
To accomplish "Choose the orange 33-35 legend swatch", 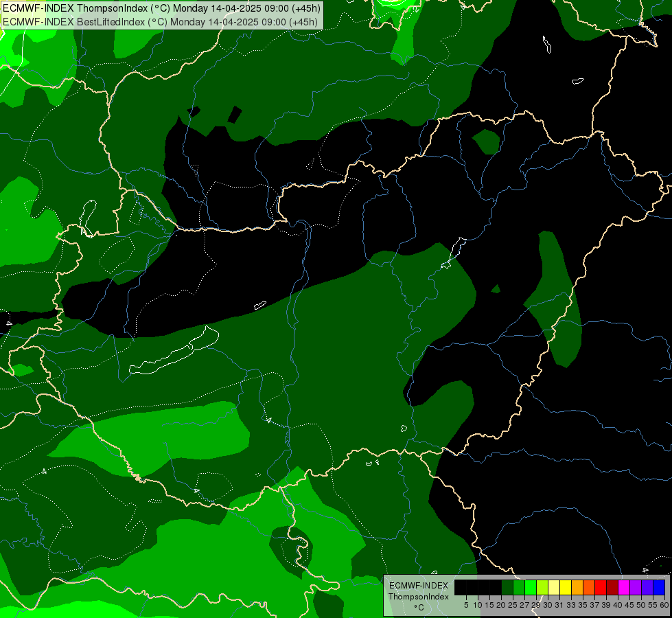I will click(x=577, y=587).
